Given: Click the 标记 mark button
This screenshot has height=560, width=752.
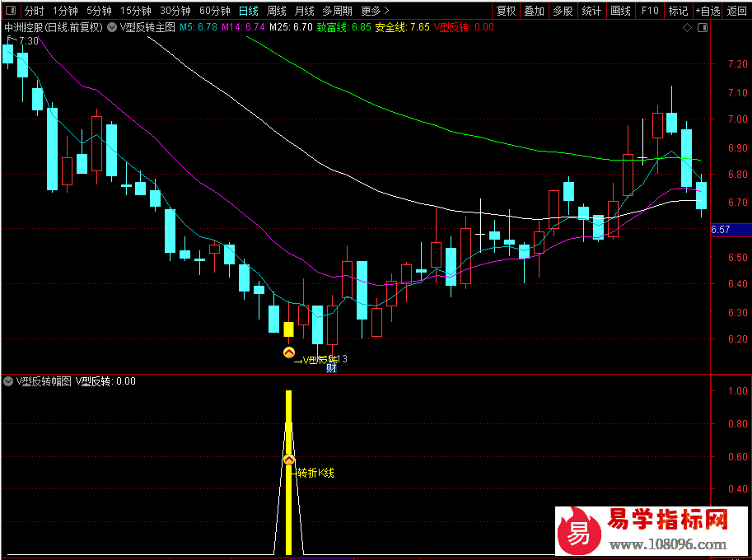Looking at the screenshot, I should [x=678, y=11].
